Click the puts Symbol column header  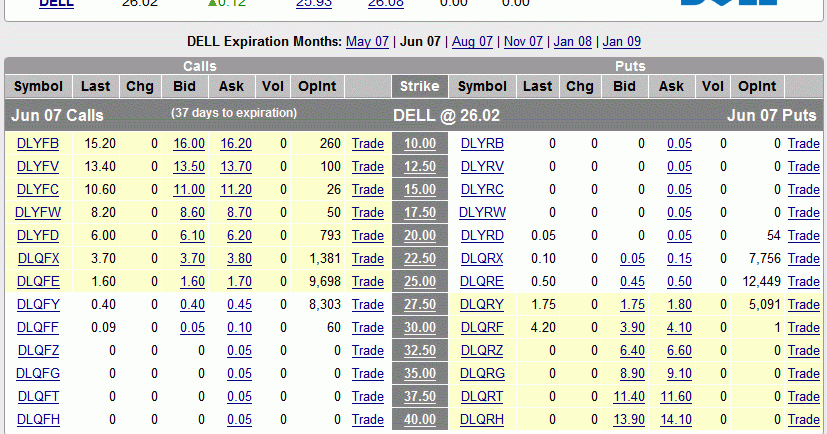click(x=482, y=86)
